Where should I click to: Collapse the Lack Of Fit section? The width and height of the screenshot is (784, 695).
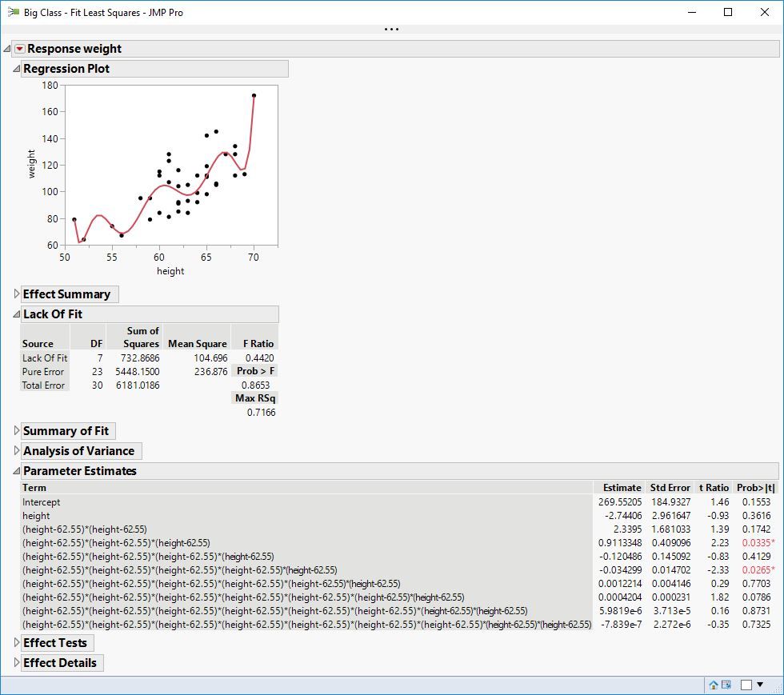(17, 314)
